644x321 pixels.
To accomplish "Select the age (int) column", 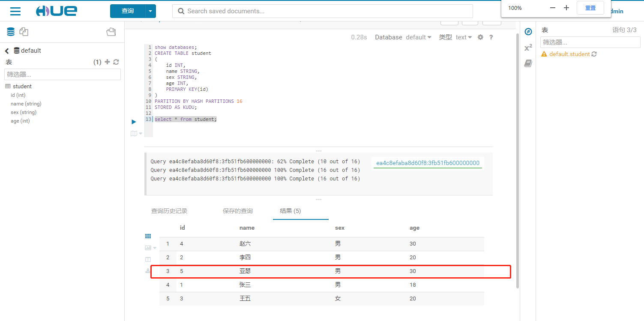I will (x=20, y=121).
